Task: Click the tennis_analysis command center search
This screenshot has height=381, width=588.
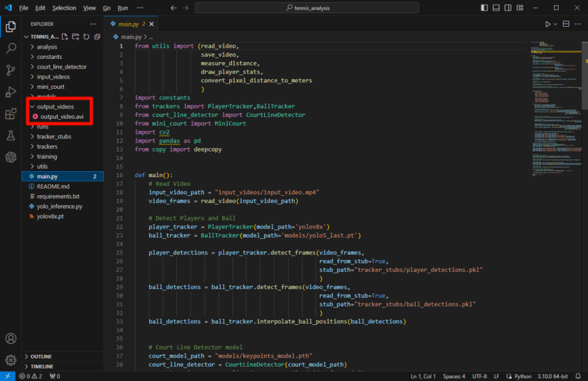Action: click(x=307, y=8)
